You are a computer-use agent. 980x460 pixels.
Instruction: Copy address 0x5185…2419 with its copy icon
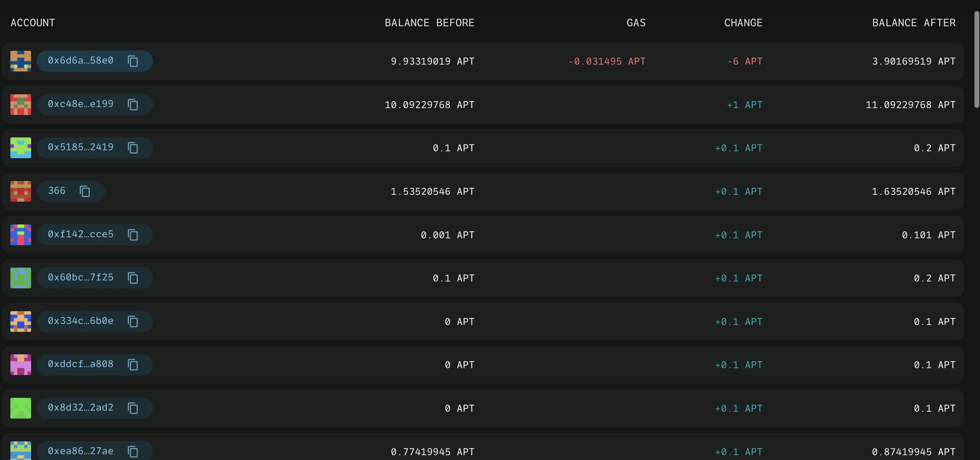133,148
